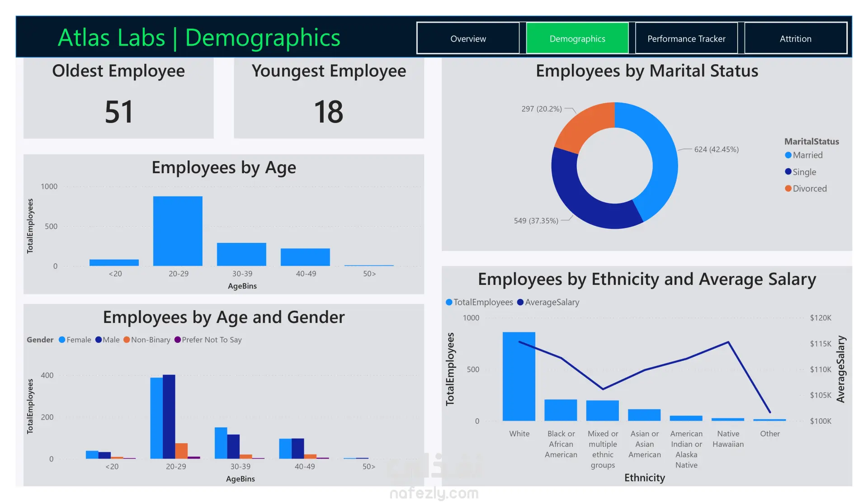Click the Single legend color dot
868x502 pixels.
788,172
